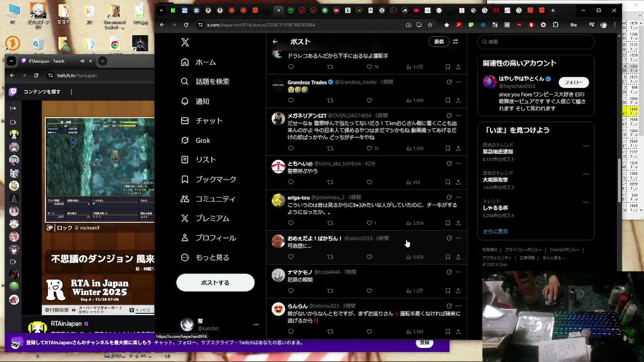View the 7,320 views count icon
The image size is (644, 362).
click(x=409, y=148)
